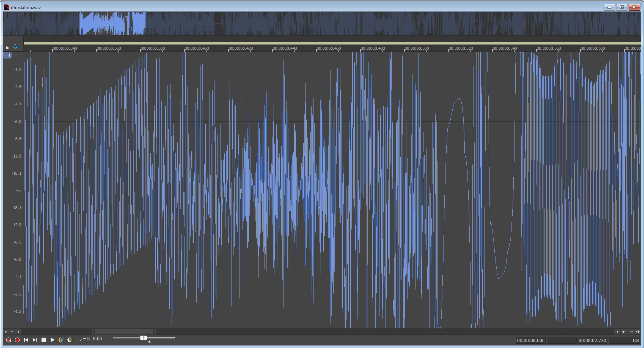
Task: Click the empty selection end time field
Action: [x=562, y=340]
